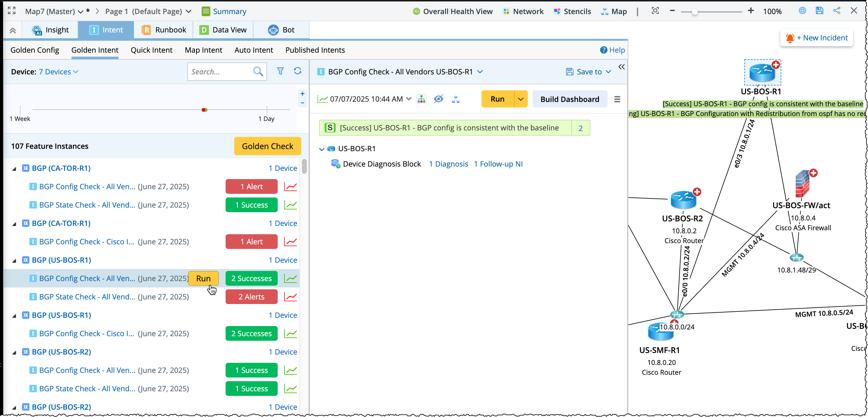
Task: Click the hamburger menu next to Build Dashboard
Action: [x=617, y=99]
